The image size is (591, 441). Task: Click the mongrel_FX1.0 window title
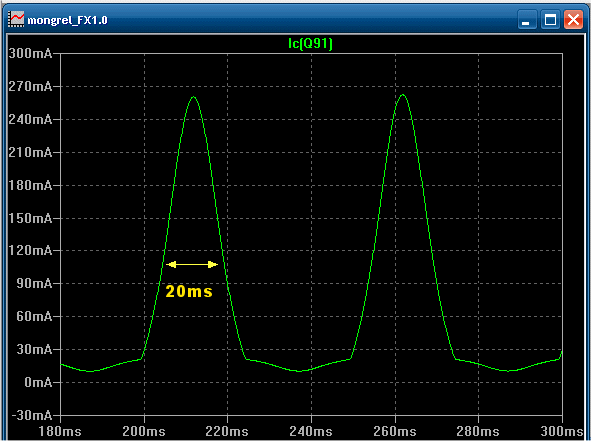tap(67, 20)
